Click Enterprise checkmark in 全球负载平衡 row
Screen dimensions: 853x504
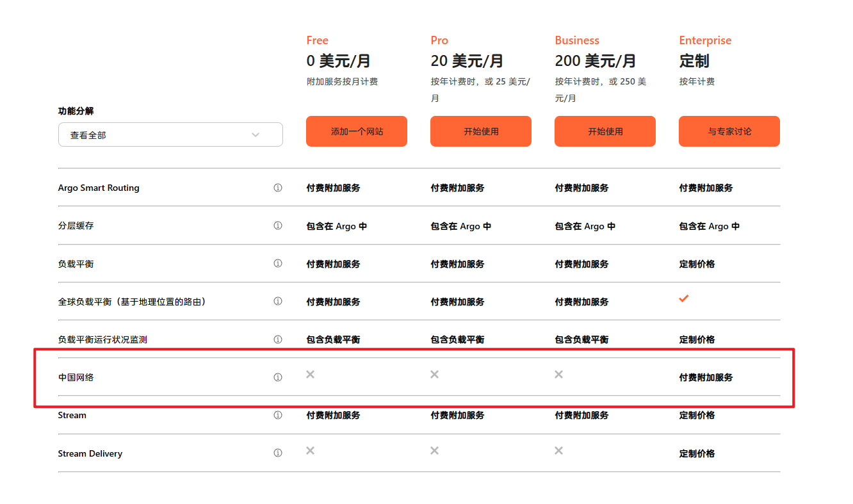(x=684, y=298)
